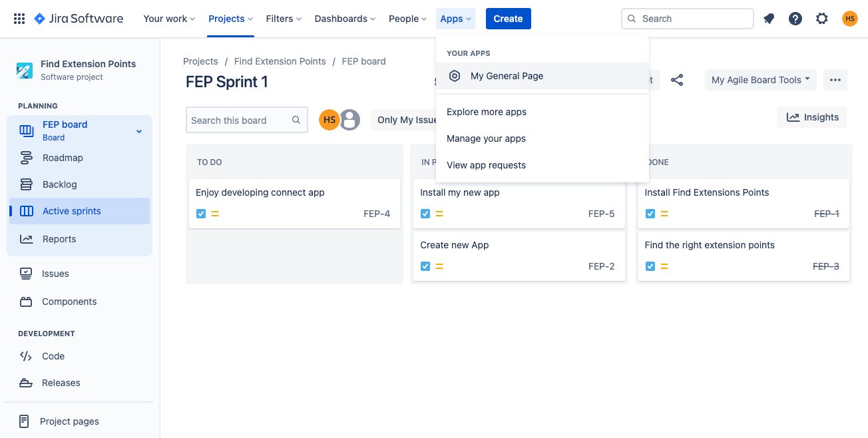
Task: Filter board by unassigned avatar
Action: coord(350,120)
